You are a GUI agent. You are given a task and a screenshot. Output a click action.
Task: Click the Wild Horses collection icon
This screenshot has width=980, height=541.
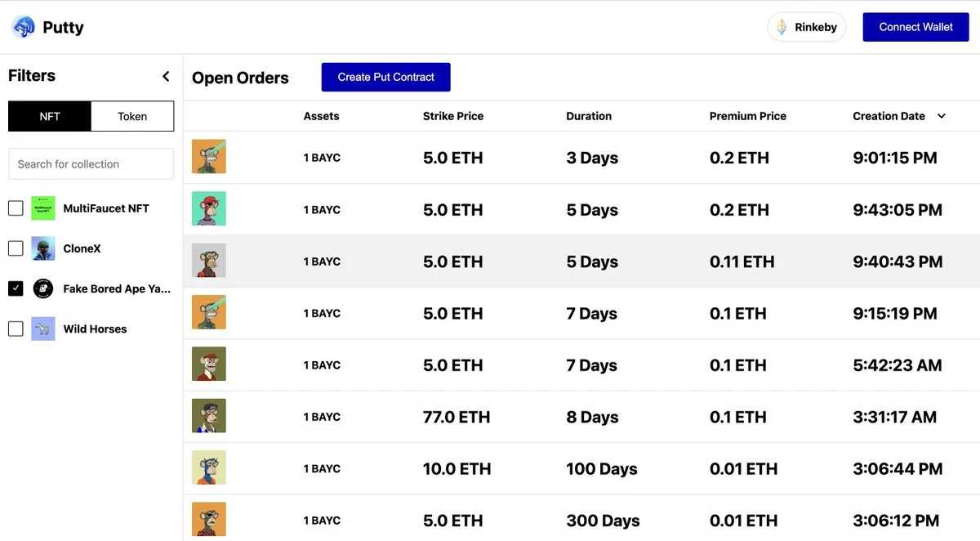tap(43, 329)
